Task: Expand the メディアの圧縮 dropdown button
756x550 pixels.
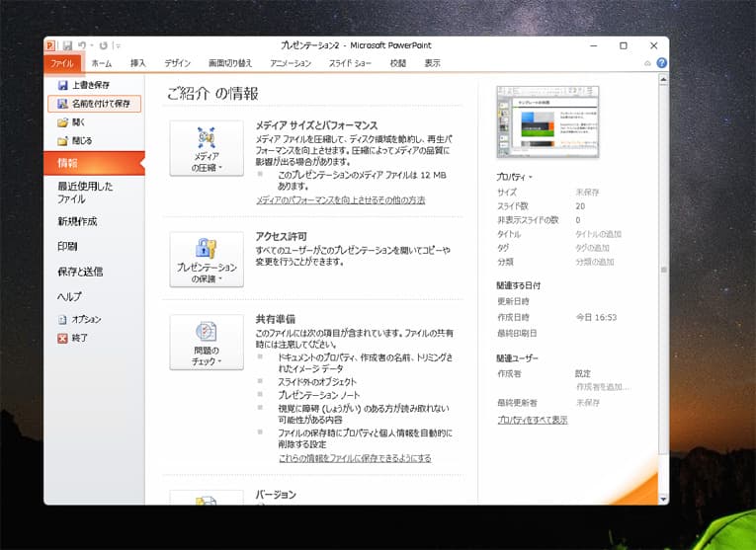Action: (207, 148)
